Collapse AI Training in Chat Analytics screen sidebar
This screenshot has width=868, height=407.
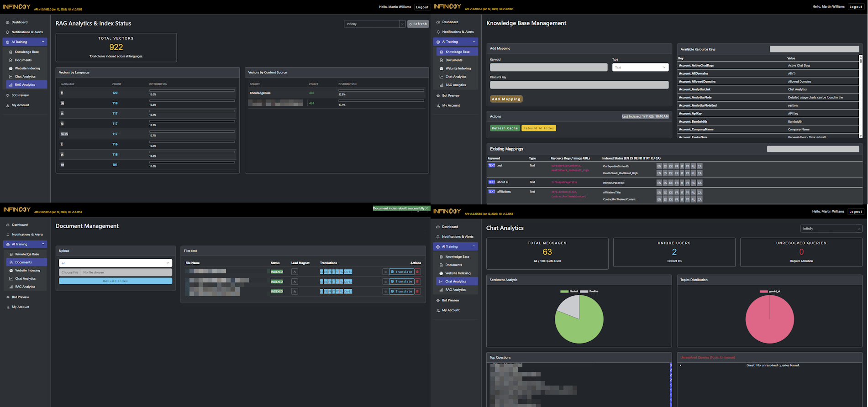(455, 246)
